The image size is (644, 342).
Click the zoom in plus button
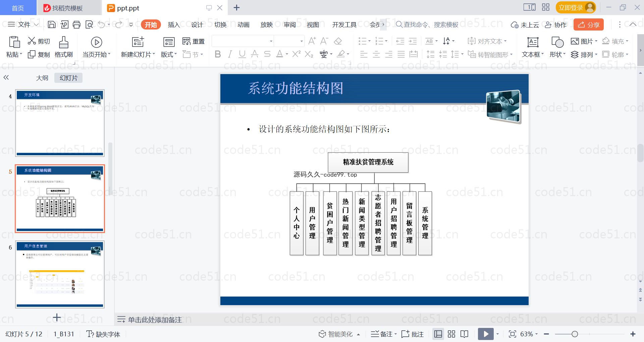[x=633, y=334]
